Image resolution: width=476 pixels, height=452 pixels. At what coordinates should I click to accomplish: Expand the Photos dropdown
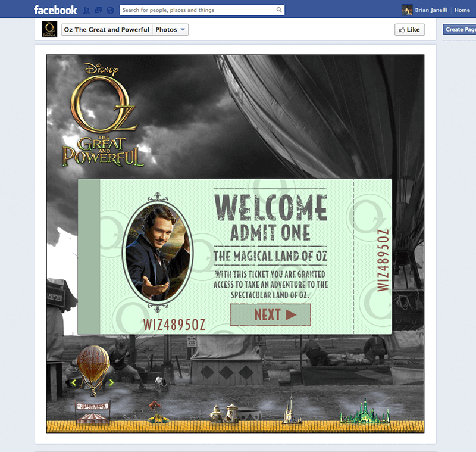tap(170, 29)
